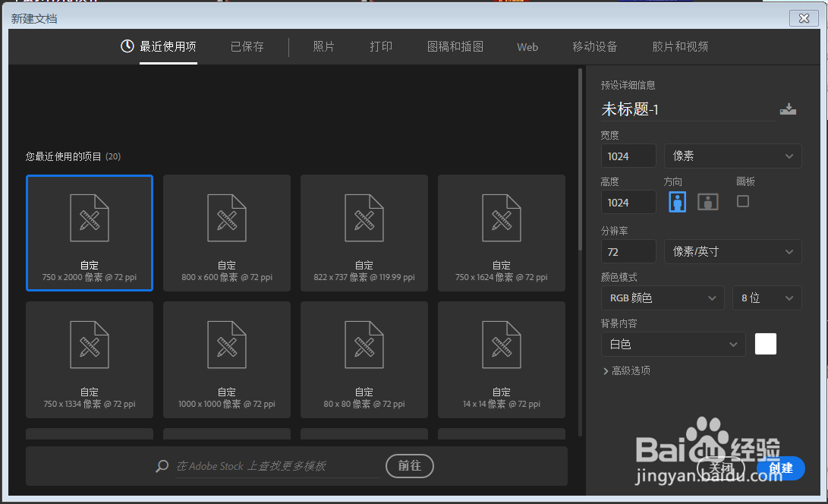Switch to the Web tab
This screenshot has width=828, height=504.
point(527,47)
